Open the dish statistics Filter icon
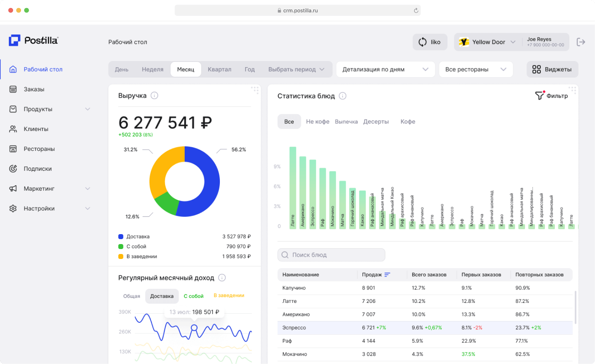This screenshot has width=595, height=364. coord(539,96)
